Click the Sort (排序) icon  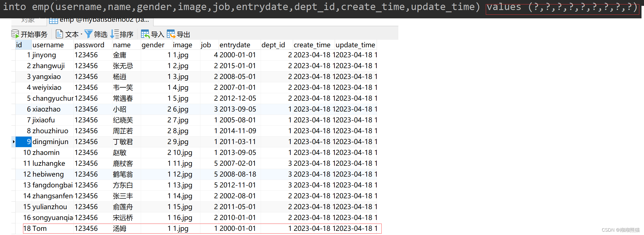tap(114, 34)
